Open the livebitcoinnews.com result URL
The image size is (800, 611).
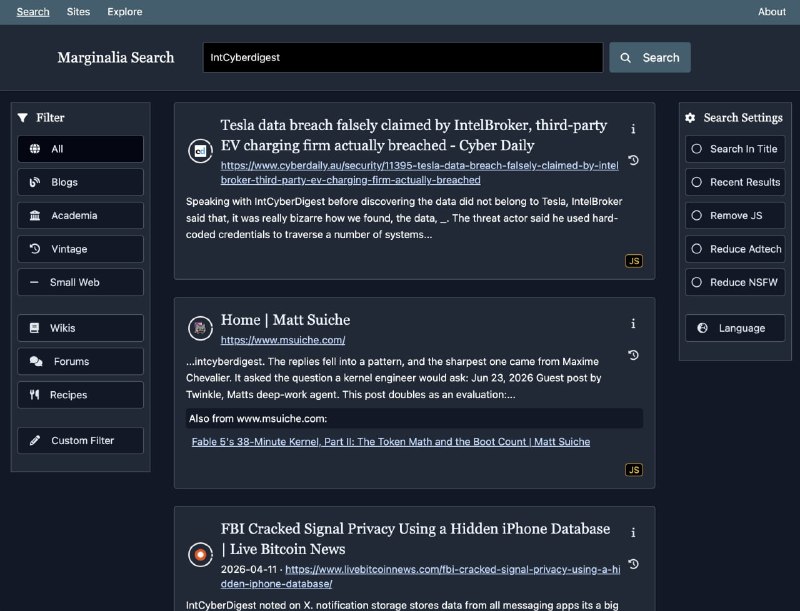pyautogui.click(x=420, y=576)
